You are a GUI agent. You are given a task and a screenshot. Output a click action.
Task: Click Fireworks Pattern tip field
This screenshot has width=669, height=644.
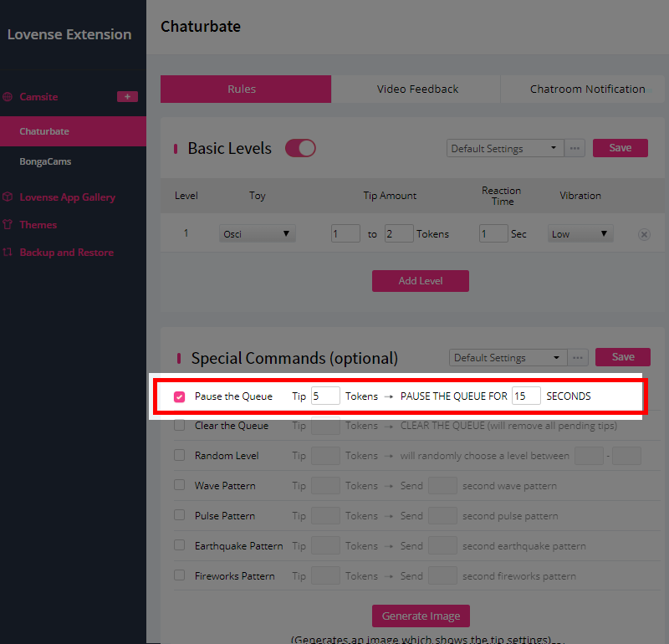click(325, 575)
